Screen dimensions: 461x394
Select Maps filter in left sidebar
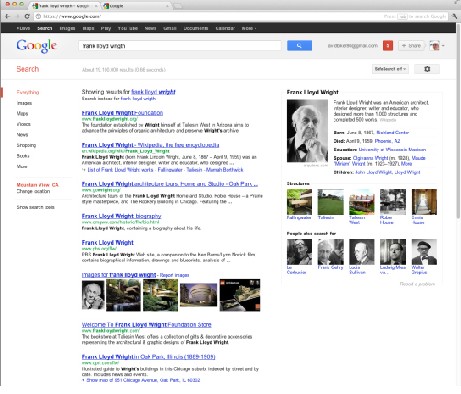coord(22,114)
